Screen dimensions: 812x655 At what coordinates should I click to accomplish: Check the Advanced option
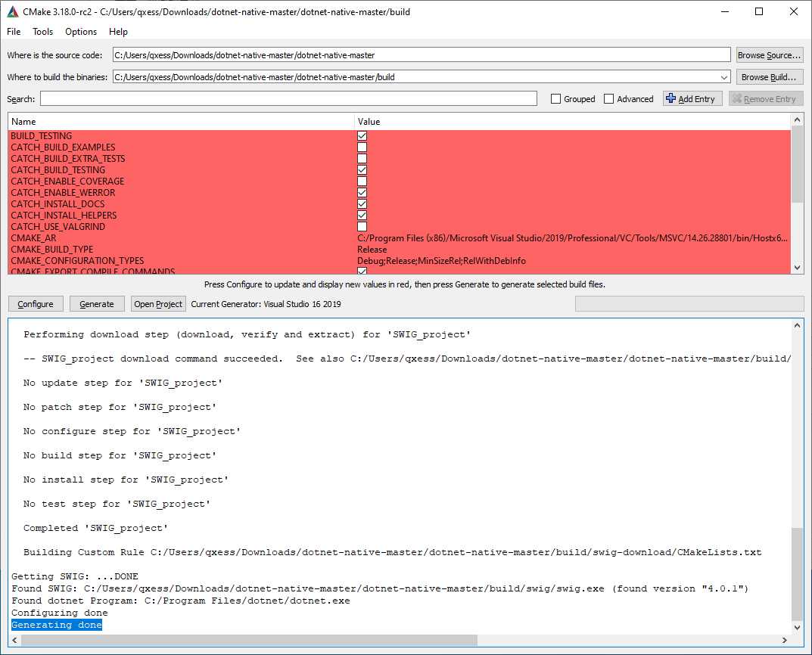pyautogui.click(x=609, y=99)
